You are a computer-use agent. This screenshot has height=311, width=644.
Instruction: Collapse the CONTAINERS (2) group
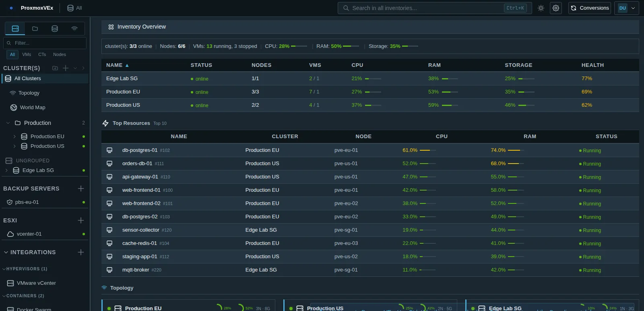4,296
